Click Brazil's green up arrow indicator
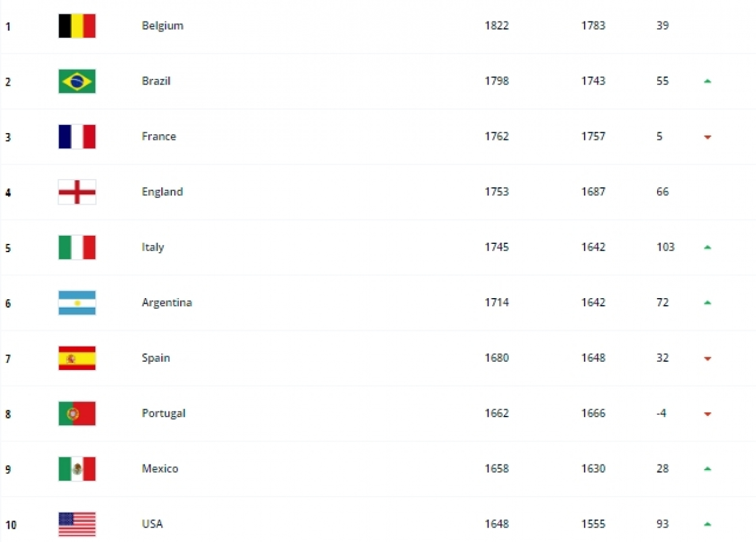Screen dimensions: 756x542 click(x=707, y=81)
